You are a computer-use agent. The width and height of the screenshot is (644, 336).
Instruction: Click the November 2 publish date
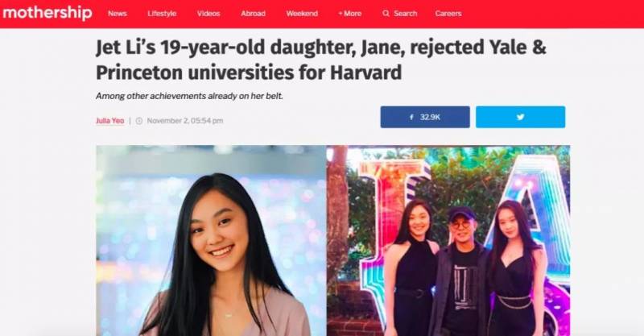coord(185,121)
